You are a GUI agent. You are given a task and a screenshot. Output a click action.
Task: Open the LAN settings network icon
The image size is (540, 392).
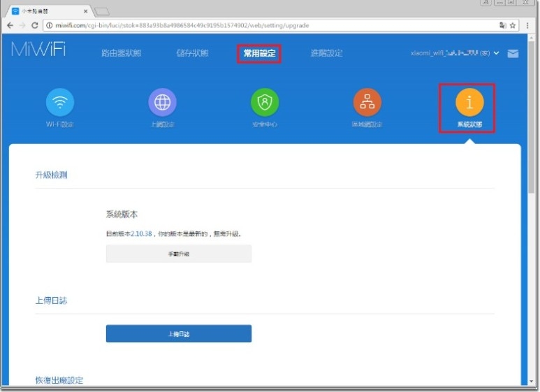coord(367,103)
